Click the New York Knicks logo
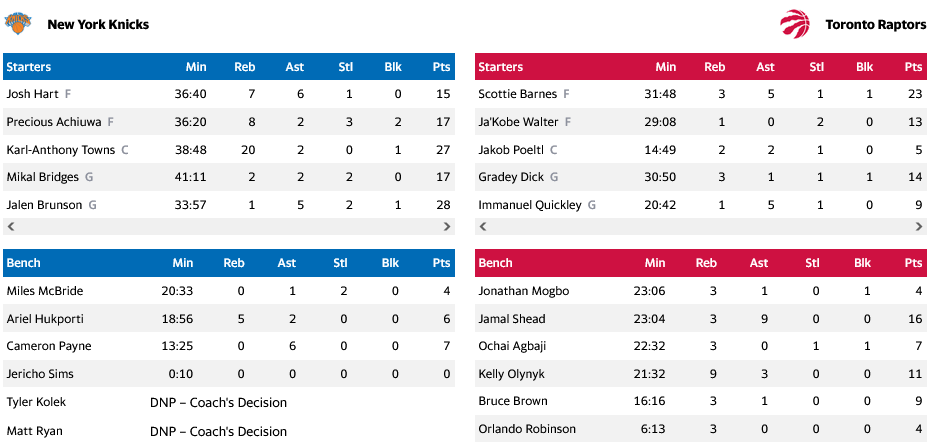Screen dimensions: 938x444 tap(18, 23)
